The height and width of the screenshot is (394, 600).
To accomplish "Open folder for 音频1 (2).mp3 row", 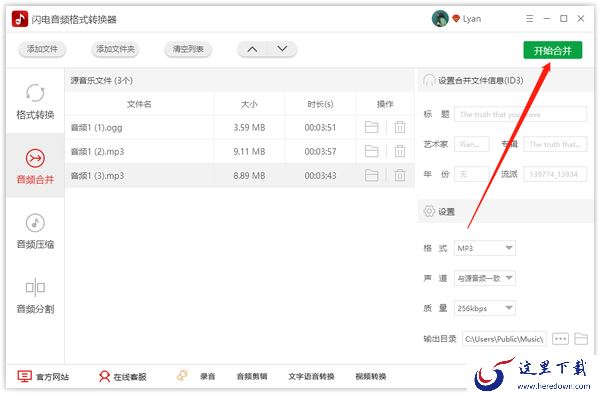I will (x=371, y=151).
